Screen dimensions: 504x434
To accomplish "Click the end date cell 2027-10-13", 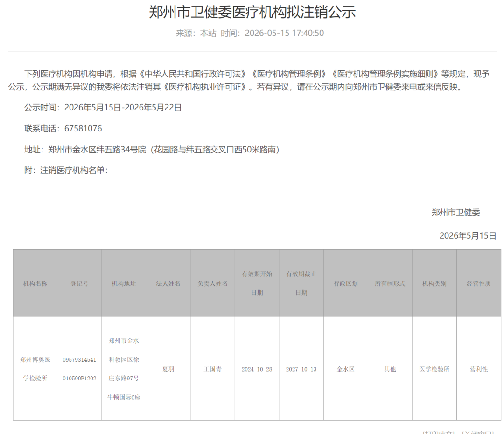I will click(x=301, y=369).
